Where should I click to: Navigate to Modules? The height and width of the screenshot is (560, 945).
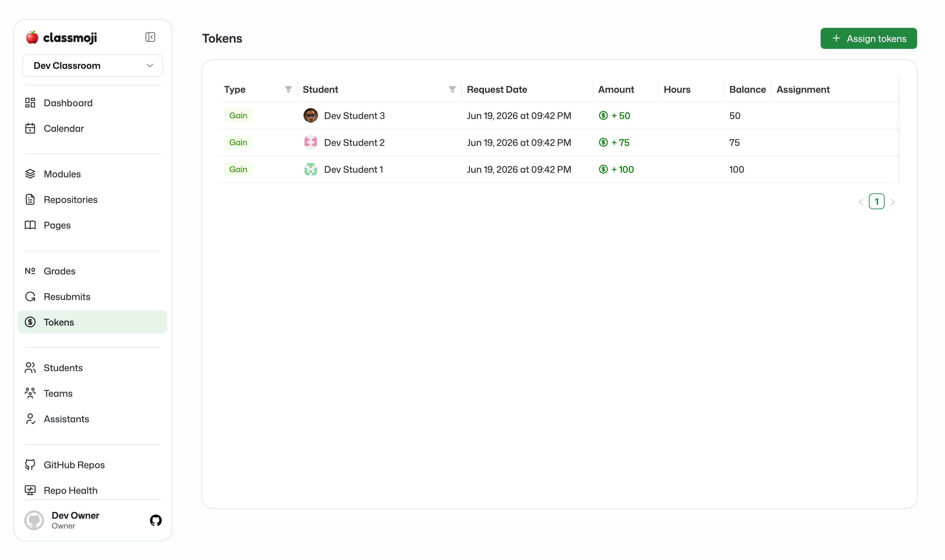point(62,174)
